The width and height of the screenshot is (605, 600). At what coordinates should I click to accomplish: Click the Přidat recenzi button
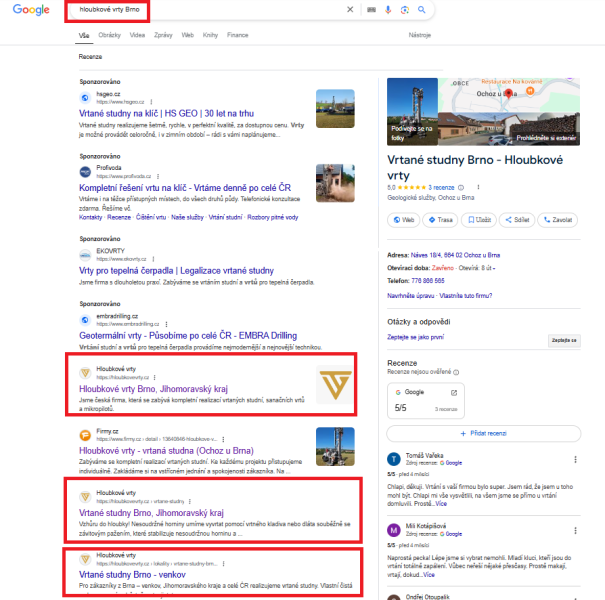[x=483, y=434]
